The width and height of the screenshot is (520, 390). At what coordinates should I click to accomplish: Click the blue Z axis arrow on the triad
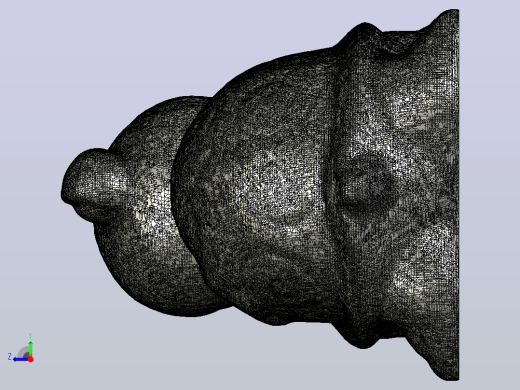pos(21,359)
